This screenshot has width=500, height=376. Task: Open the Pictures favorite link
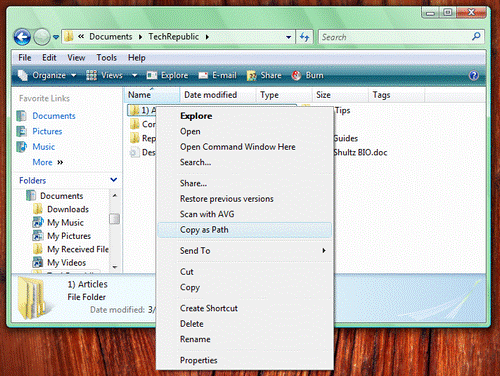(x=47, y=131)
